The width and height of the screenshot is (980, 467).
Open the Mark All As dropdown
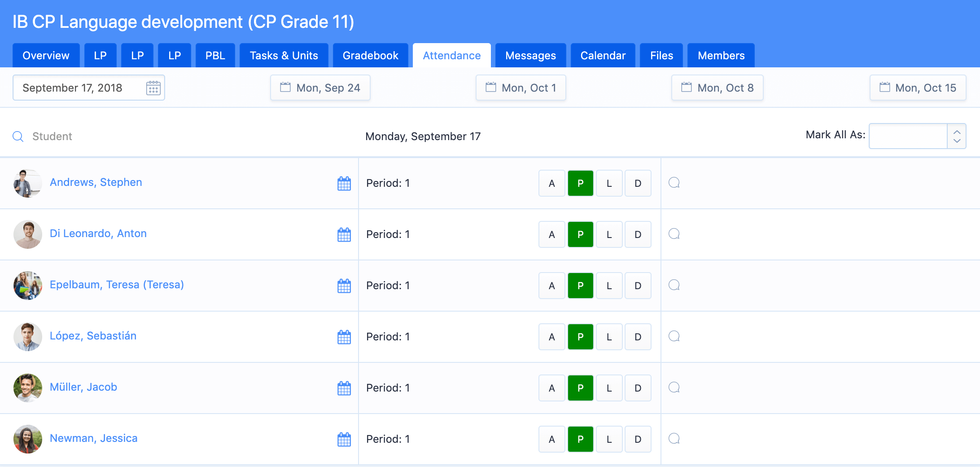918,136
